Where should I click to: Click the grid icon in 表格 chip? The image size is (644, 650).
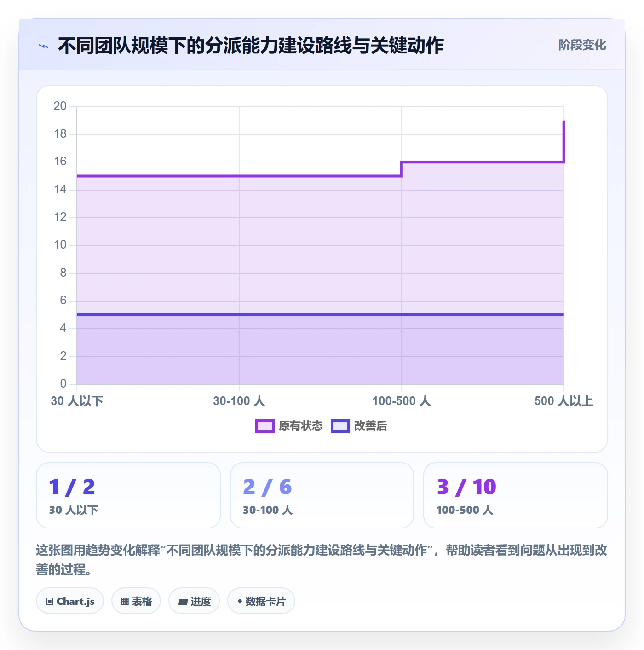pyautogui.click(x=125, y=602)
